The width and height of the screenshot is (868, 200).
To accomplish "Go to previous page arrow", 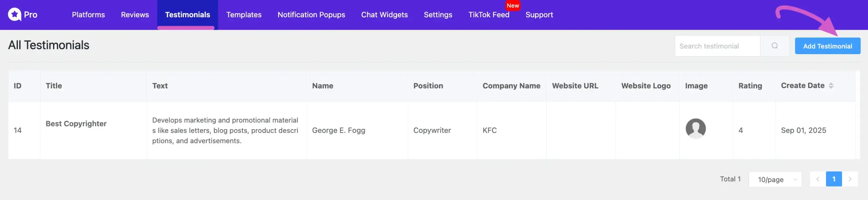I will (x=817, y=179).
